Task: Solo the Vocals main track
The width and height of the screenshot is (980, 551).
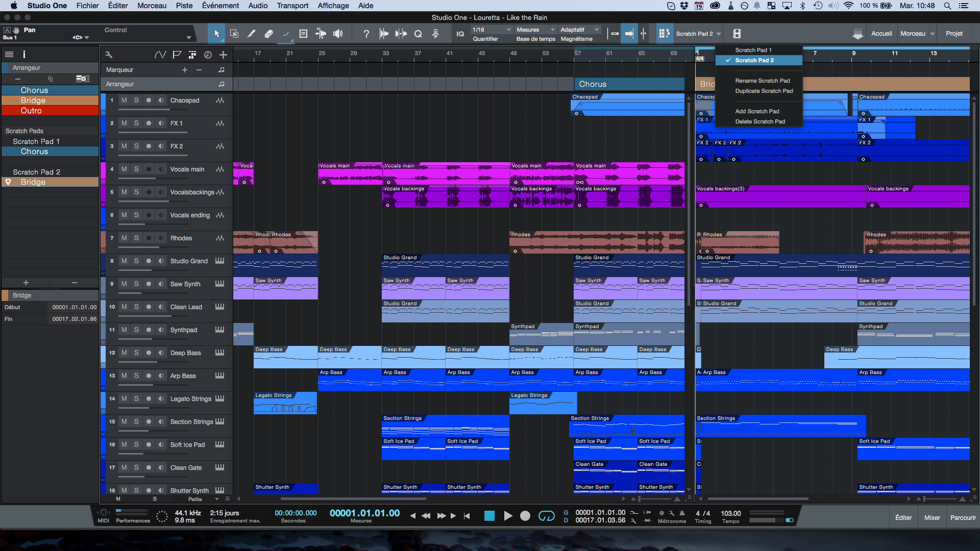Action: 136,169
